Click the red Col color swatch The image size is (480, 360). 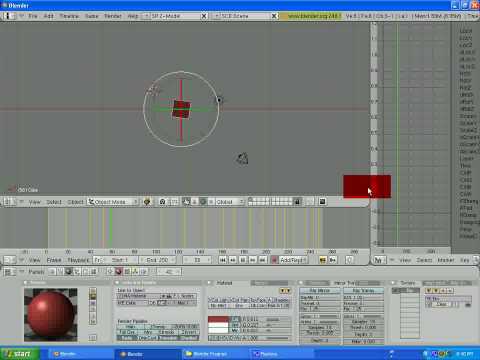(218, 319)
